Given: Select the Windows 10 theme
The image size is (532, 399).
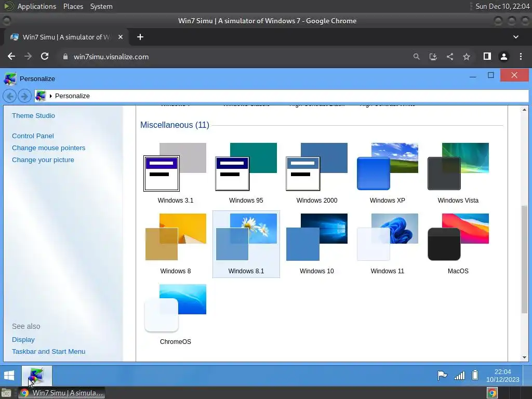Looking at the screenshot, I should point(316,244).
